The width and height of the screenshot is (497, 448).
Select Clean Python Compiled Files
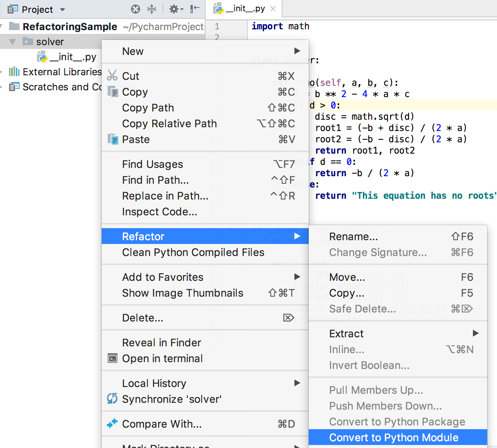(193, 252)
